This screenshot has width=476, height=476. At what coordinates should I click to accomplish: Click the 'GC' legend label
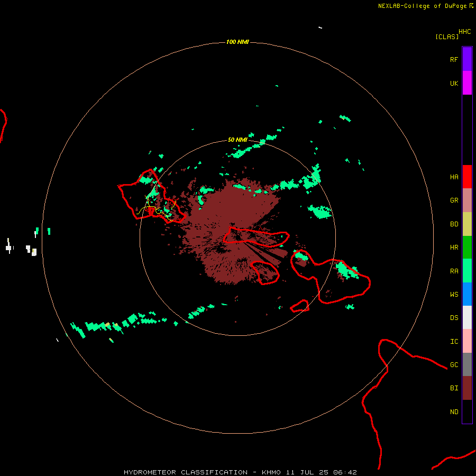(454, 365)
